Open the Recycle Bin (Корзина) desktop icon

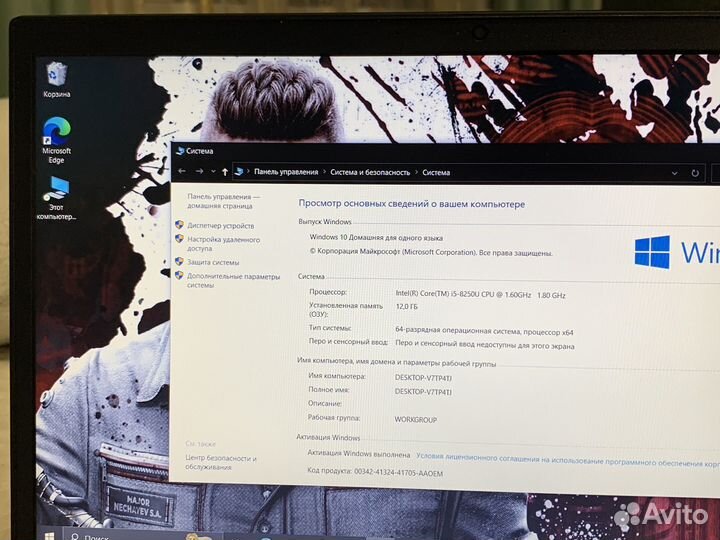(x=56, y=79)
